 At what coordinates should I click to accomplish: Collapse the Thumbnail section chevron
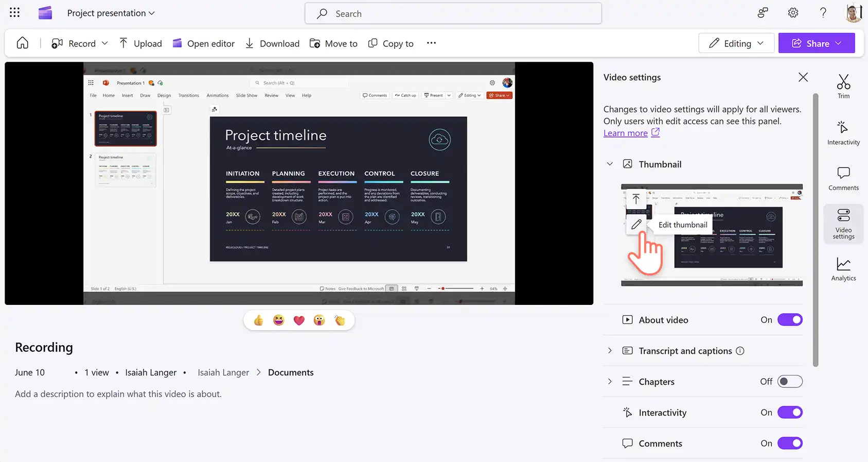click(610, 164)
